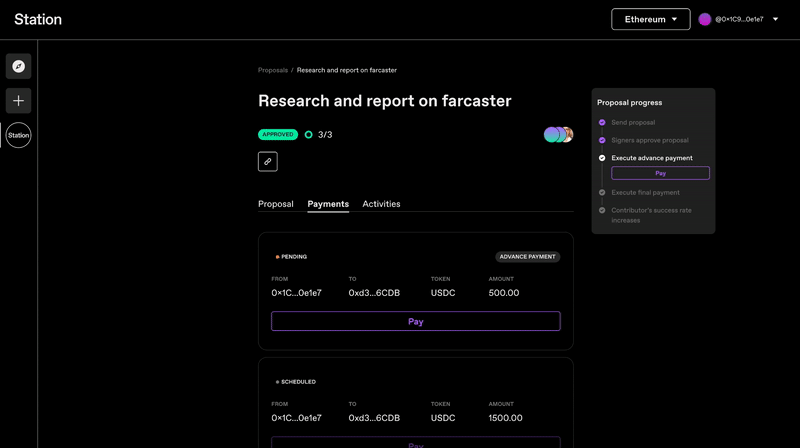The image size is (800, 448).
Task: Go to Proposals breadcrumb link
Action: pyautogui.click(x=273, y=70)
